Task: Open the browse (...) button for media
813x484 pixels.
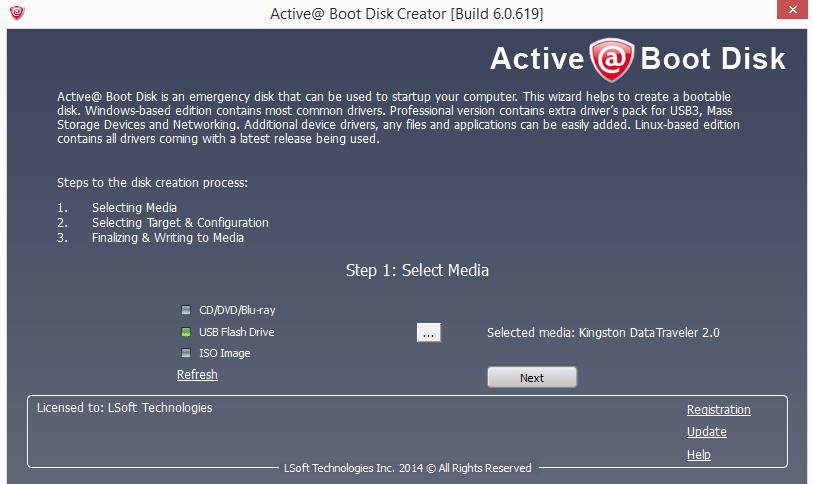Action: pyautogui.click(x=429, y=333)
